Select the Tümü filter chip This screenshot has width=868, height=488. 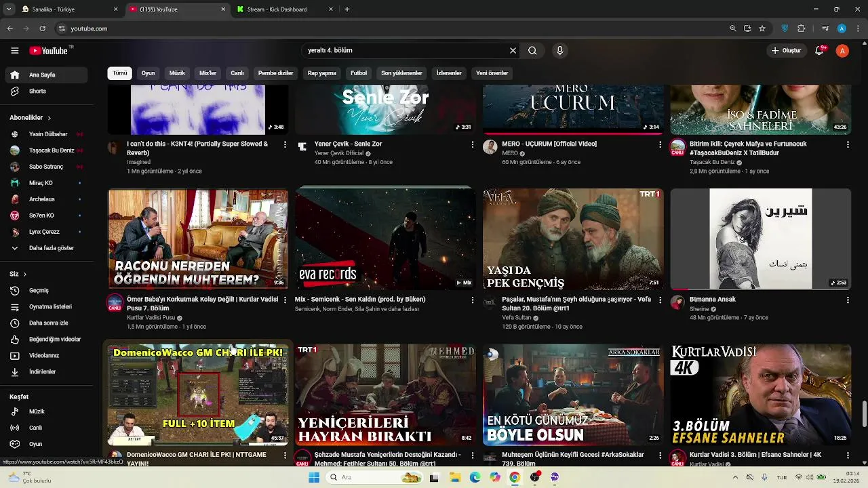coord(120,73)
